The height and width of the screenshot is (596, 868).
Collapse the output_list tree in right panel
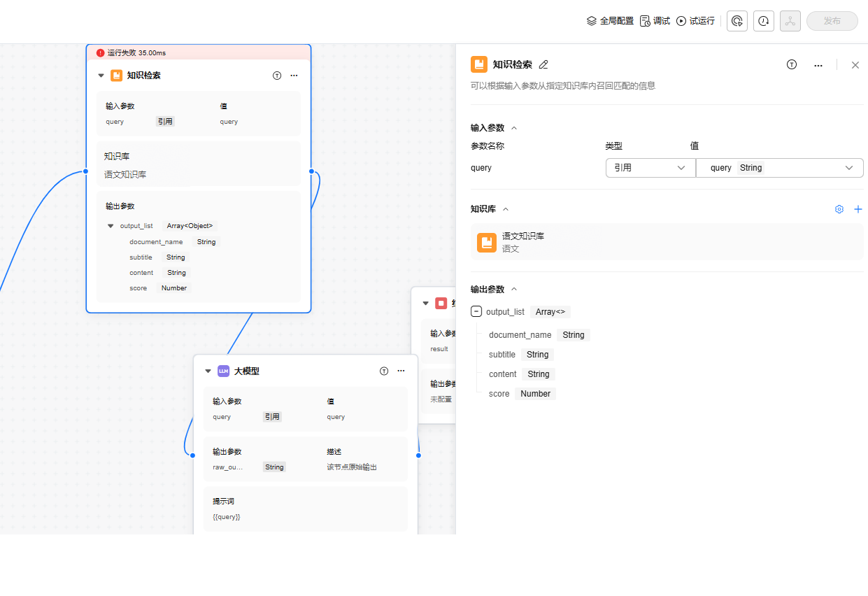click(476, 312)
